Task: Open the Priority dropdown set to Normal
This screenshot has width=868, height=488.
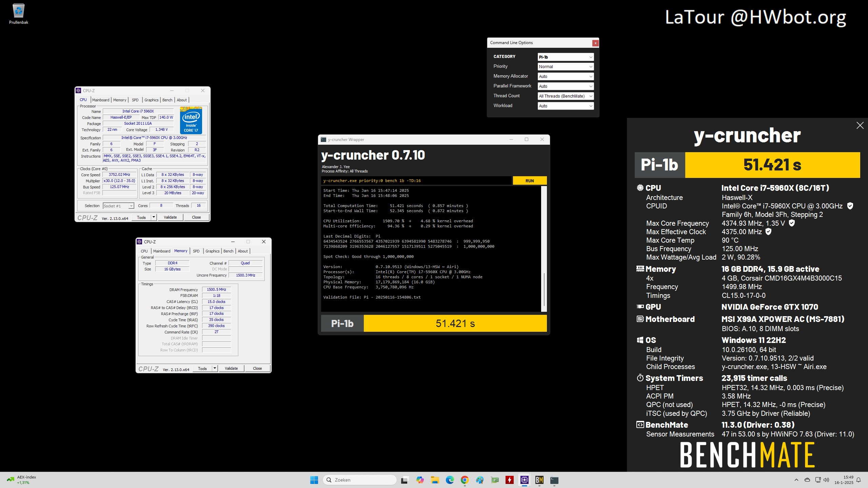Action: point(566,67)
